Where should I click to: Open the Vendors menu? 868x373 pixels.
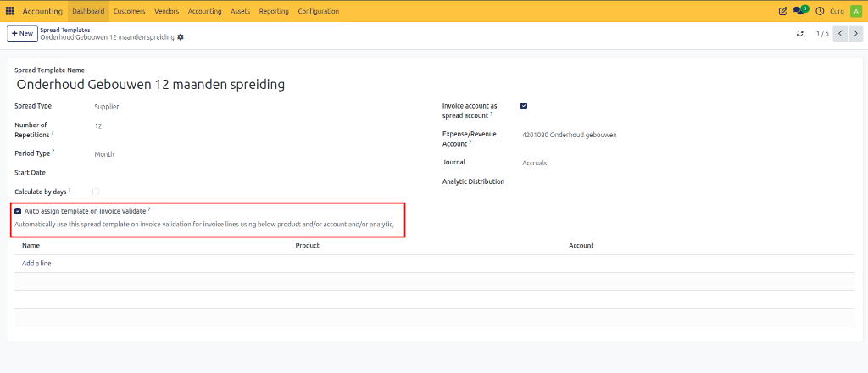pyautogui.click(x=167, y=11)
